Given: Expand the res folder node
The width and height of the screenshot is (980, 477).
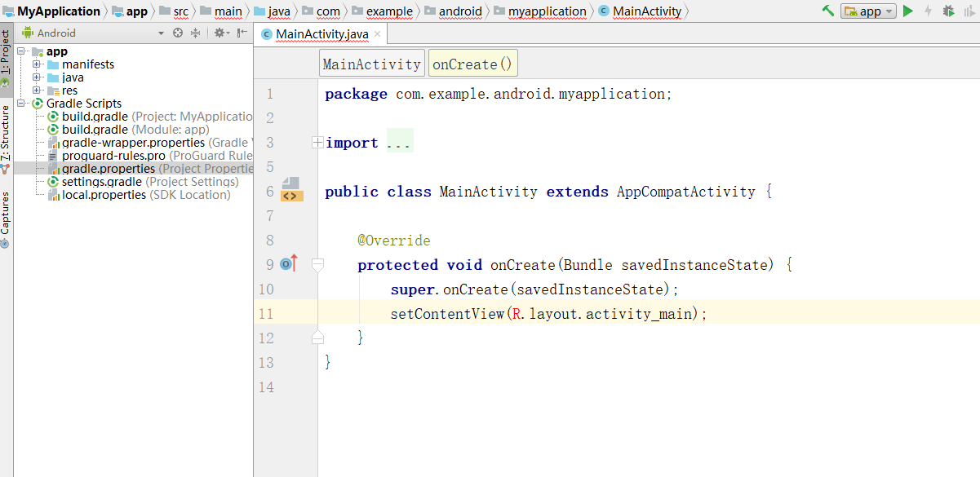Looking at the screenshot, I should tap(37, 91).
